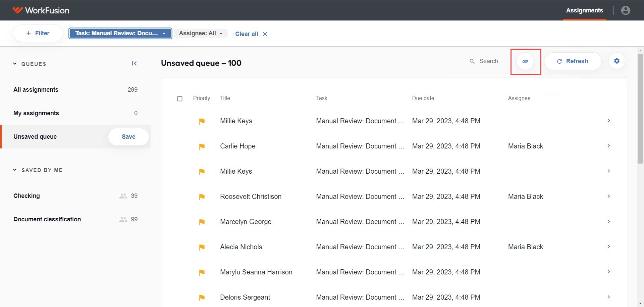Image resolution: width=644 pixels, height=307 pixels.
Task: Open Roosevelt Christison row with chevron arrow
Action: 609,196
